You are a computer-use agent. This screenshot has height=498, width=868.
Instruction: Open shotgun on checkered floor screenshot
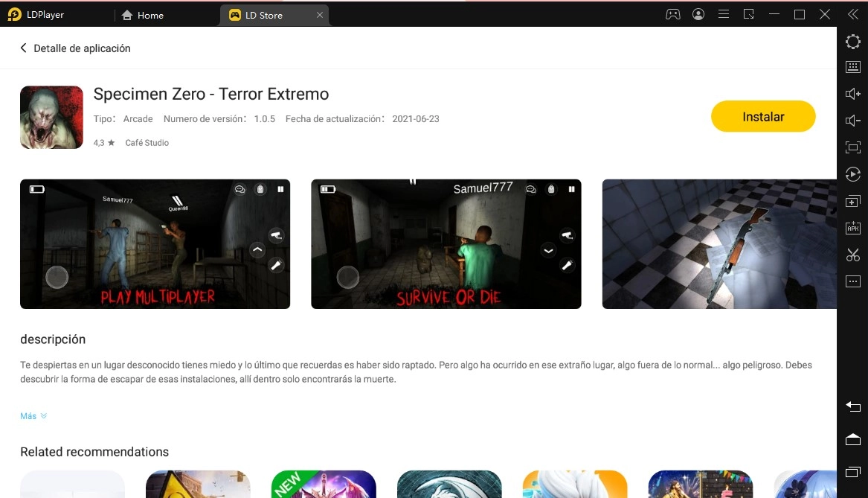click(719, 243)
